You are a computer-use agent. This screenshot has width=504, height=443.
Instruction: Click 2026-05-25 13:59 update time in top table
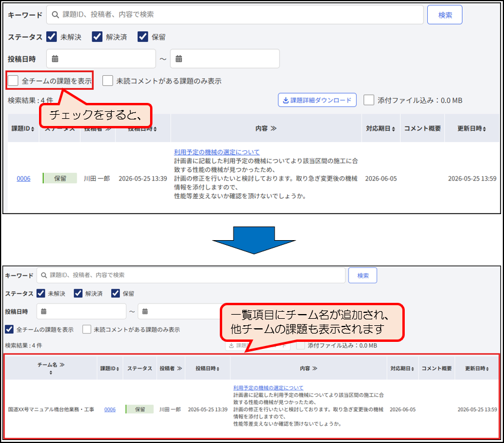coord(472,179)
